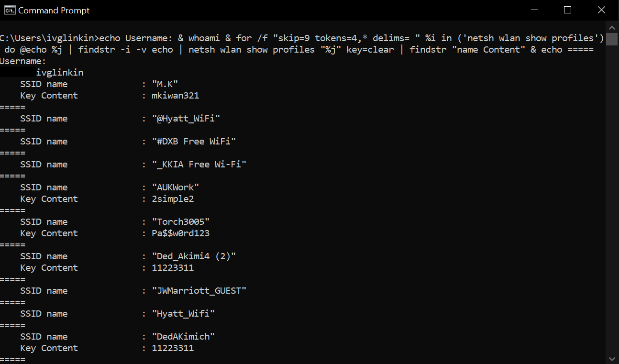Click the mkiwan321 key content text
Screen dimensions: 619x364
175,96
